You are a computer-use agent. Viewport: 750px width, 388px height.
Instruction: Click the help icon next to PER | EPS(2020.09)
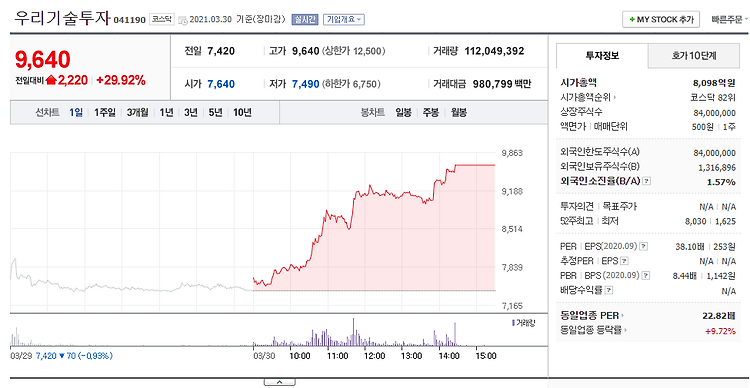[644, 246]
